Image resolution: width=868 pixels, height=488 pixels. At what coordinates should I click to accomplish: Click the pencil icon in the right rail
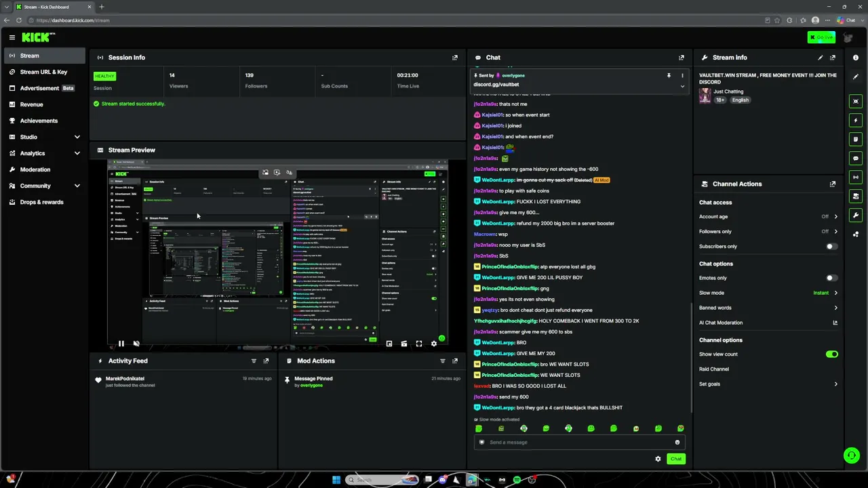[x=856, y=77]
